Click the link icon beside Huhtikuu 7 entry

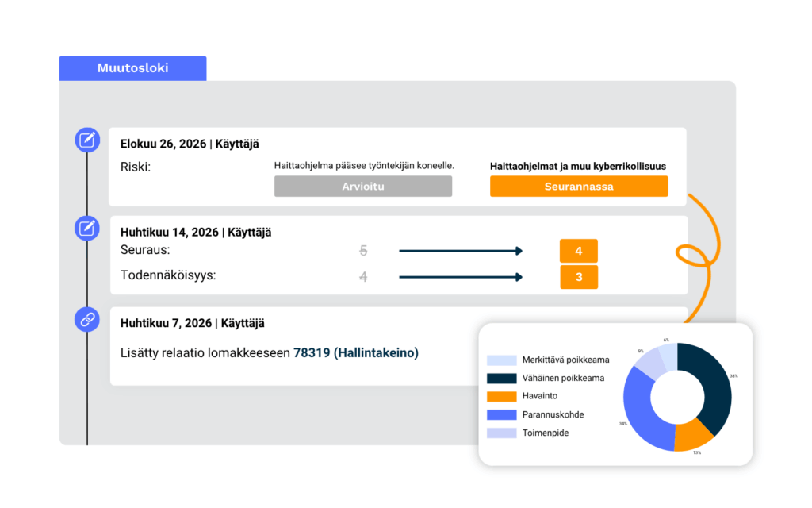tap(87, 319)
